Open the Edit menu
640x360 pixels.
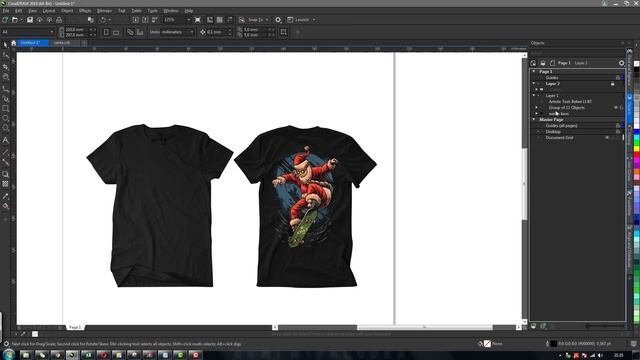[18, 11]
